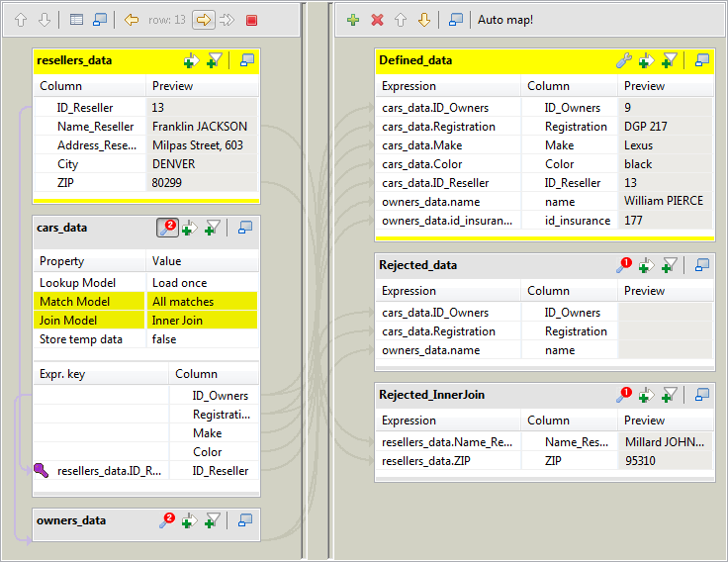Open the Match Model value All matches
Viewport: 728px width, 562px height.
pos(202,302)
